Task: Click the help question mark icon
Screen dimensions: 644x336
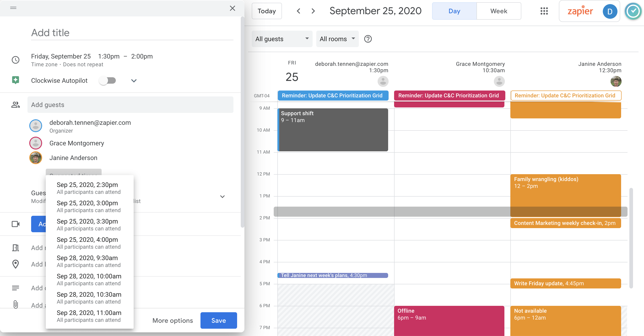Action: click(x=368, y=39)
